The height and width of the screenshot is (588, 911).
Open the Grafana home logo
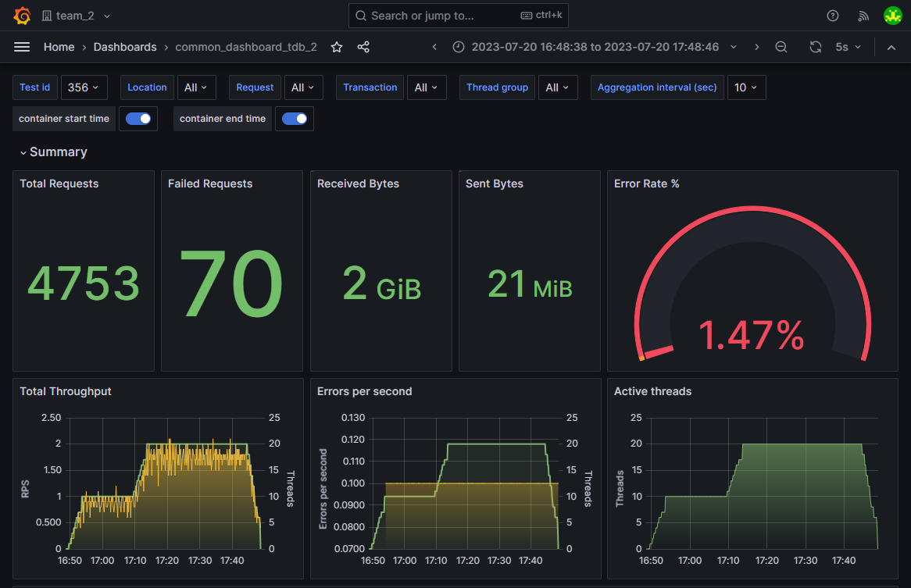(x=22, y=15)
